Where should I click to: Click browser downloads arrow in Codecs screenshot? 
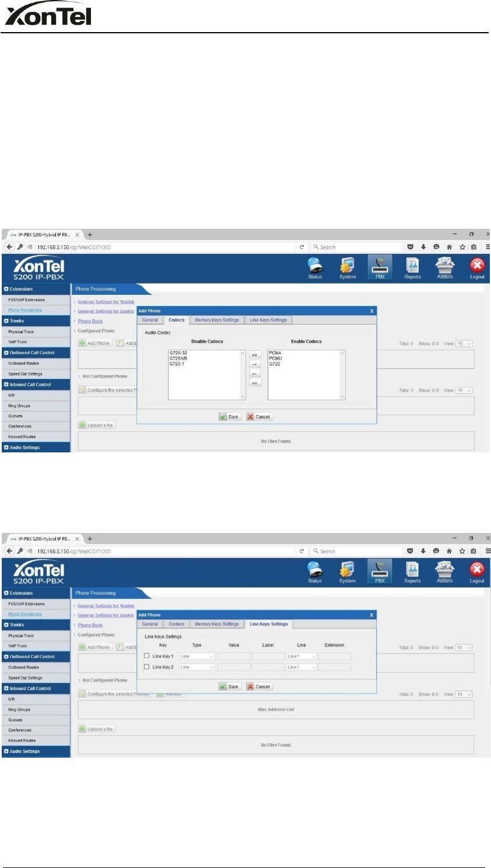point(424,247)
